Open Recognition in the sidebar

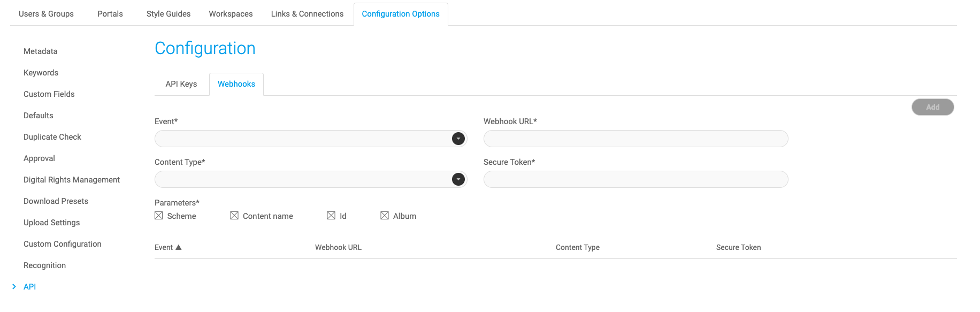[45, 265]
